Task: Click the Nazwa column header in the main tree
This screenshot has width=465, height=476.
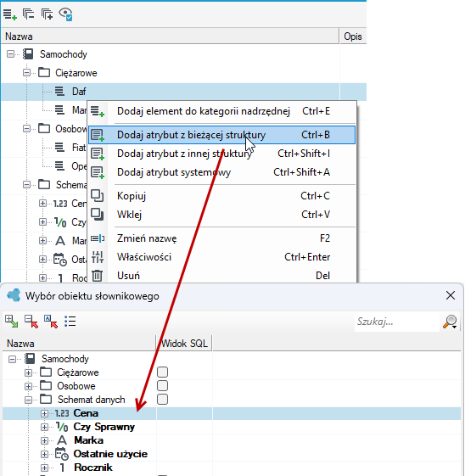Action: 170,36
